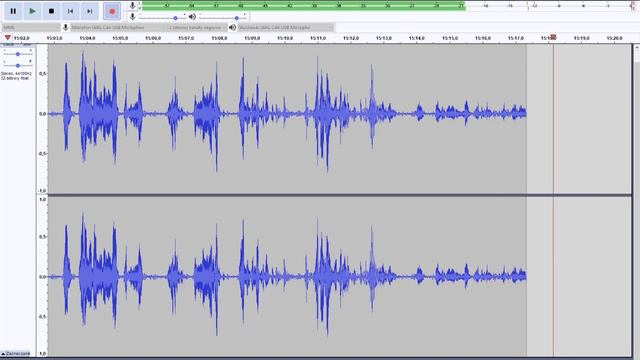Viewport: 640px width, 360px height.
Task: Click the timeline at 15:19,0
Action: coord(582,38)
